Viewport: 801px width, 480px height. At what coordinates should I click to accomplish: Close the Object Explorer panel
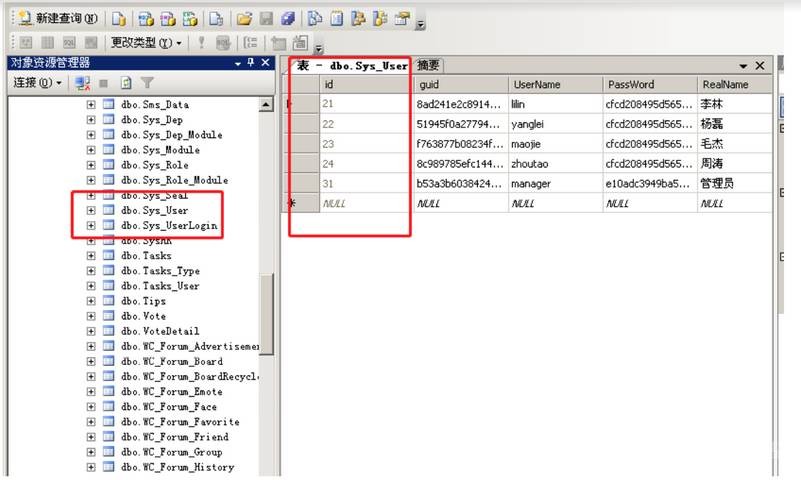(x=265, y=62)
